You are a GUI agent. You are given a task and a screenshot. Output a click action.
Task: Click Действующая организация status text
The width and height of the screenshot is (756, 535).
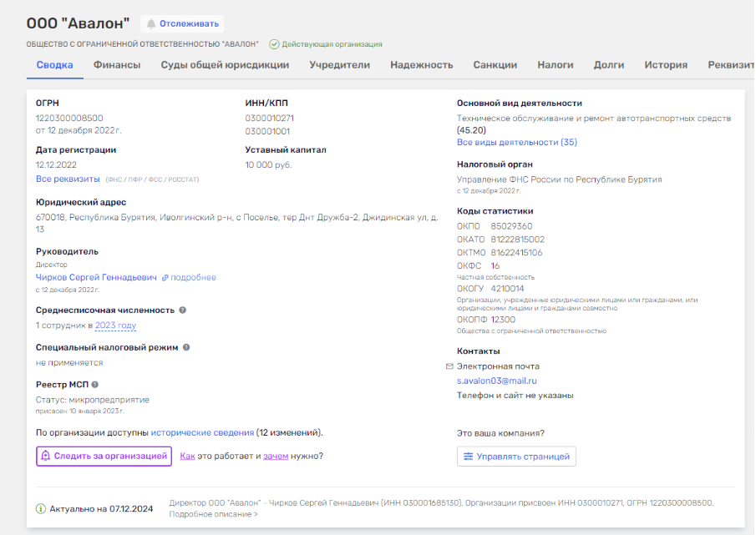[332, 44]
